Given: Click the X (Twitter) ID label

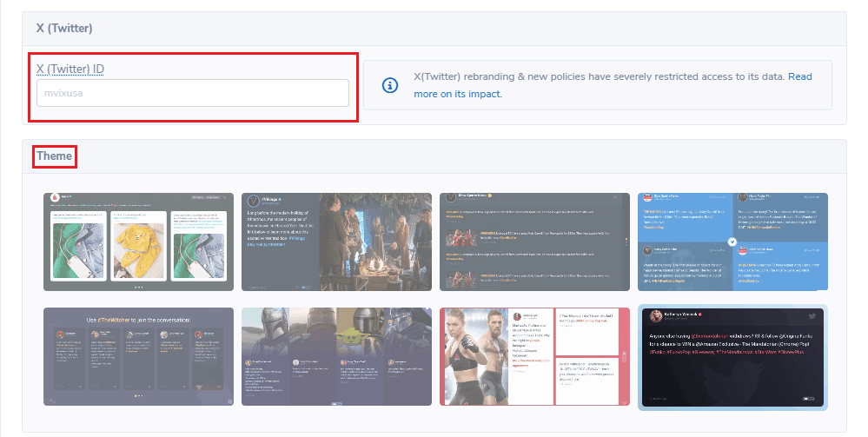Looking at the screenshot, I should tap(70, 70).
